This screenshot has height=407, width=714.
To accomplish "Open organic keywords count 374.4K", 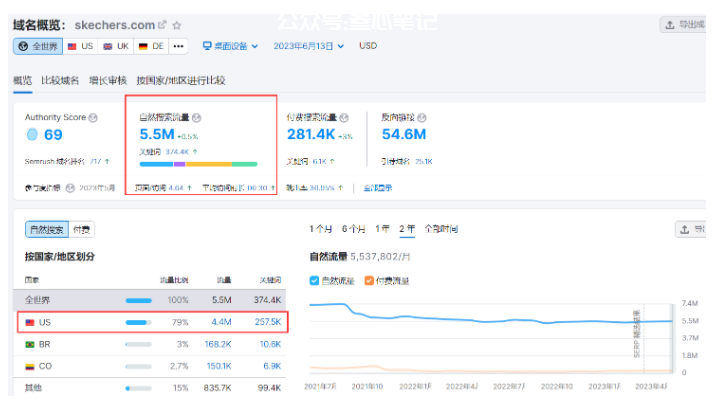I will [177, 152].
